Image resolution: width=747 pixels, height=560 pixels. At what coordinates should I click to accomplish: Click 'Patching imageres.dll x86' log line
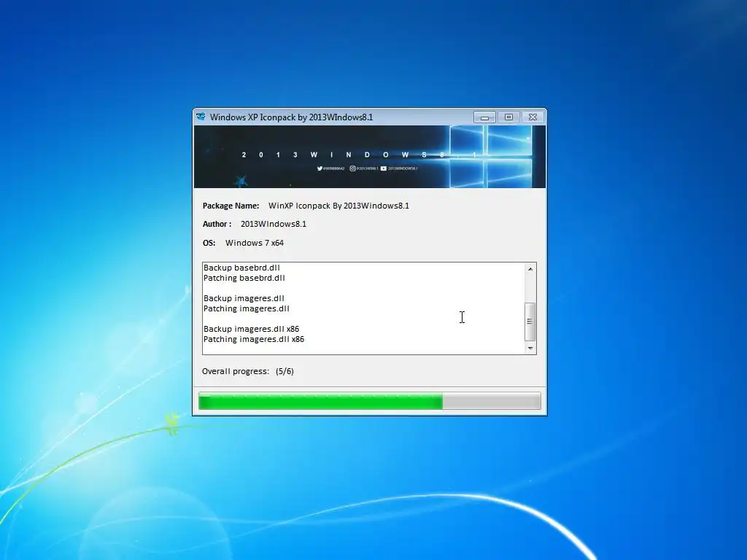pos(253,339)
